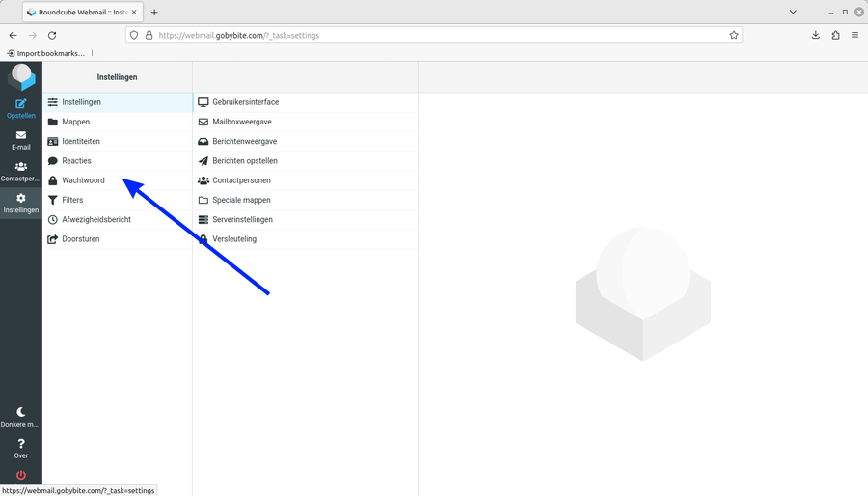
Task: Open Reacties section
Action: tap(76, 161)
